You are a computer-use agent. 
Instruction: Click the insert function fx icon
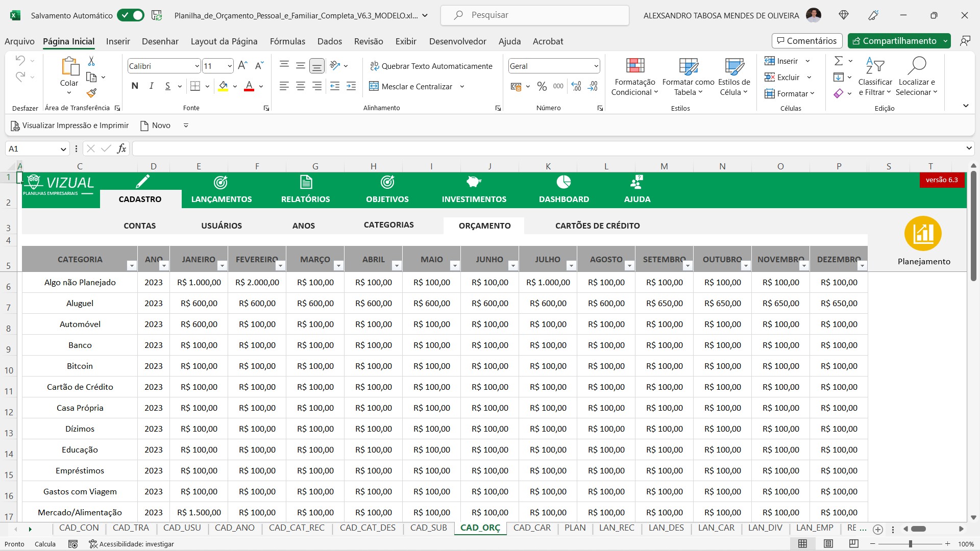(121, 148)
